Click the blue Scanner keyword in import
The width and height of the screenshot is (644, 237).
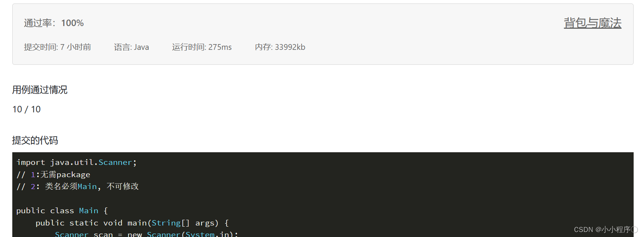point(115,162)
